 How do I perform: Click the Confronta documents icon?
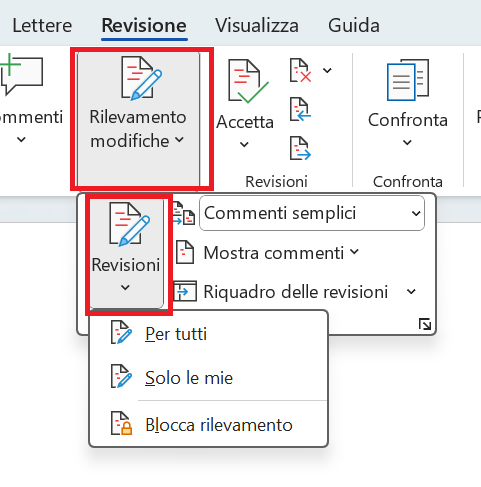click(408, 80)
